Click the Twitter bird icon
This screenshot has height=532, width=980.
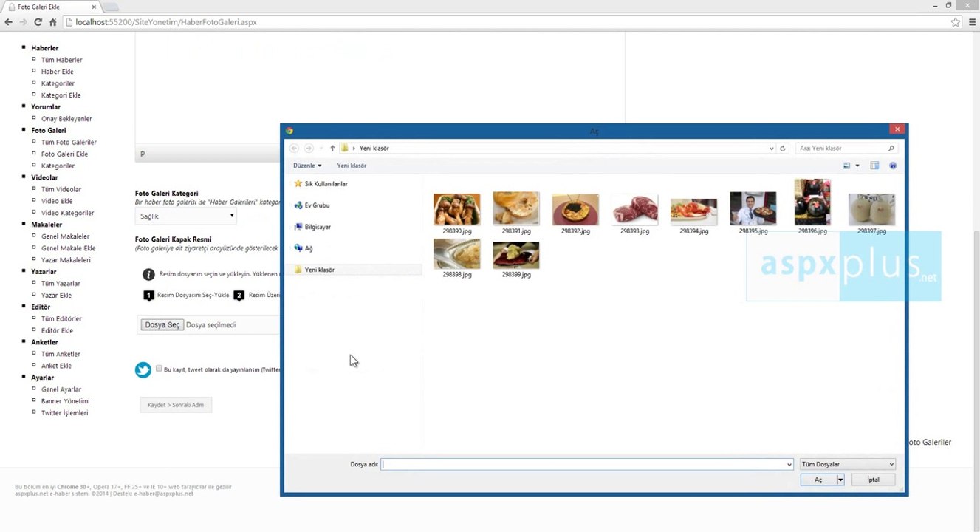143,369
